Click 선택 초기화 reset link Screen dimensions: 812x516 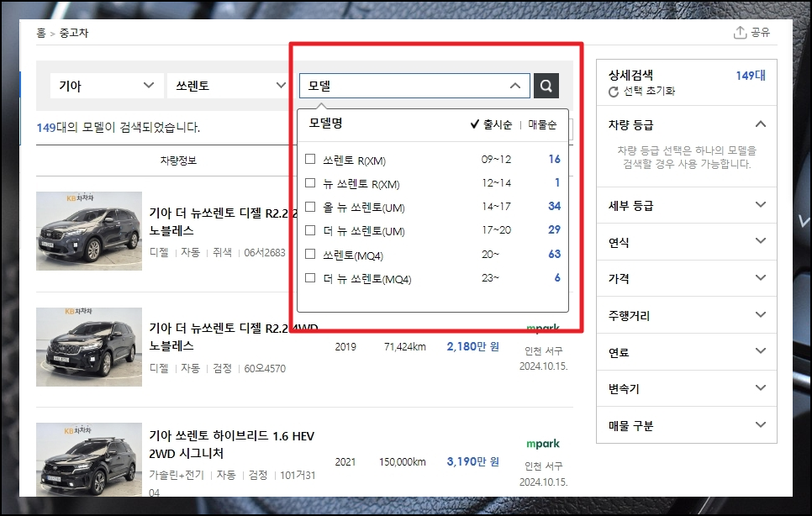[649, 91]
